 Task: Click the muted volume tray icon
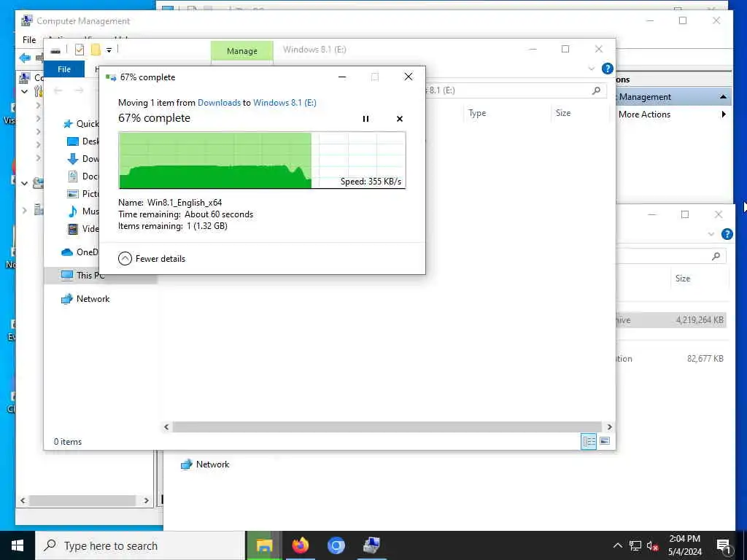pos(653,546)
